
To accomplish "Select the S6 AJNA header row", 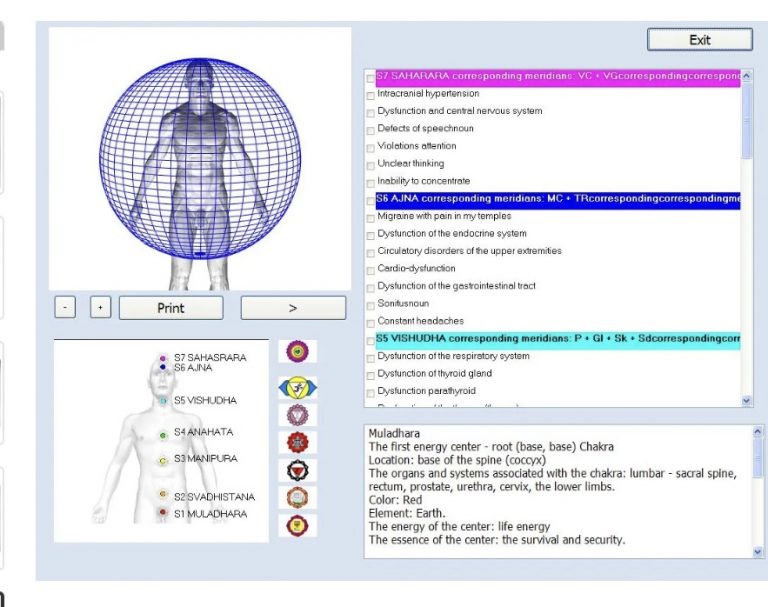I will coord(557,199).
